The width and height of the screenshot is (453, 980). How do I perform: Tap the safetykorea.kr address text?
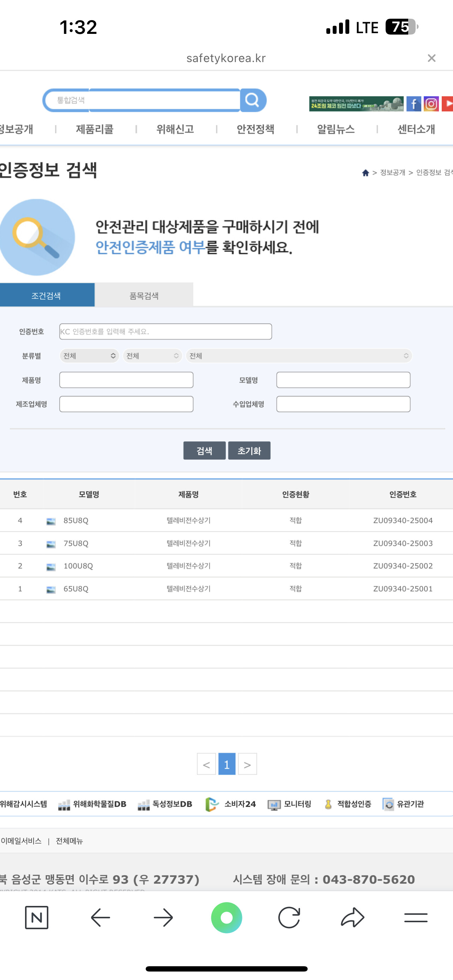226,58
